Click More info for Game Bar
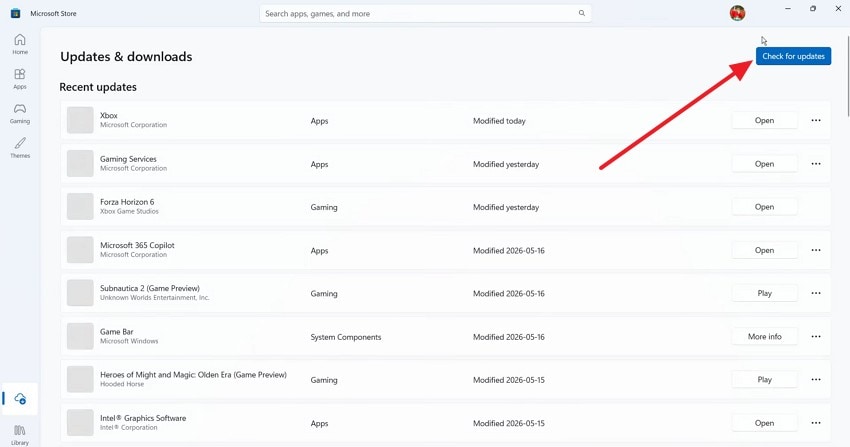The width and height of the screenshot is (850, 447). pos(764,336)
